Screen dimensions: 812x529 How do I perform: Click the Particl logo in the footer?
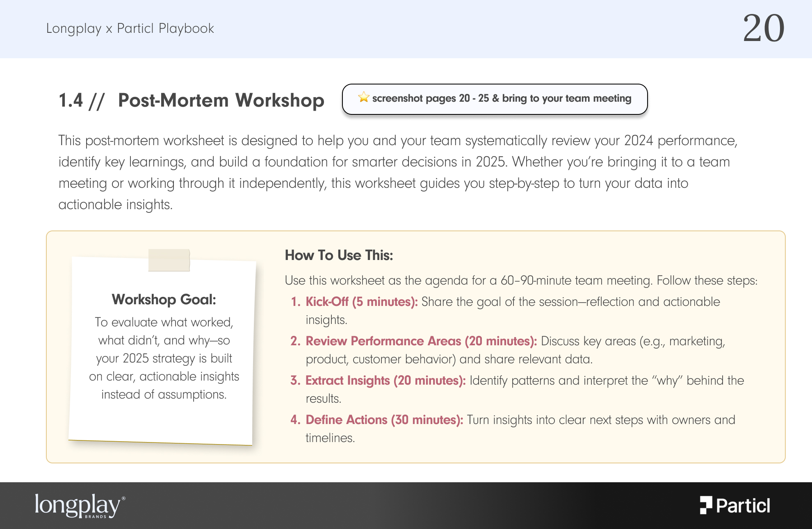735,505
